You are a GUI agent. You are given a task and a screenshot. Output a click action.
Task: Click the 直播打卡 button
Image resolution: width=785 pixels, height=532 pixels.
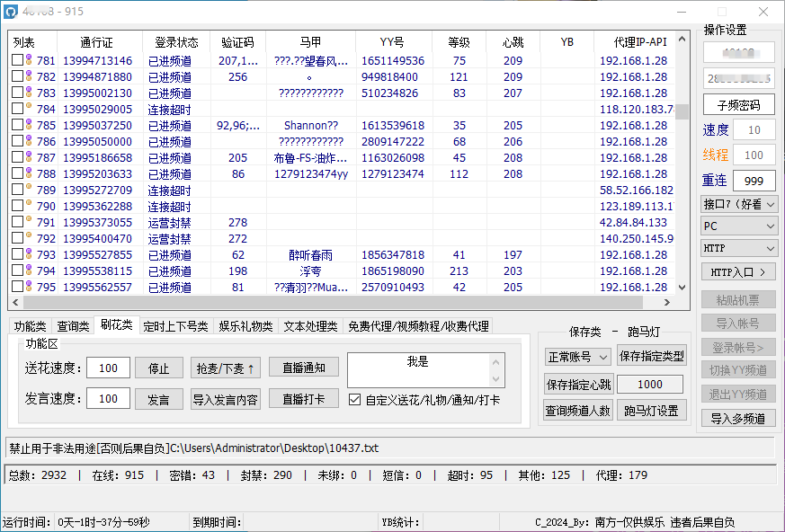click(x=304, y=398)
